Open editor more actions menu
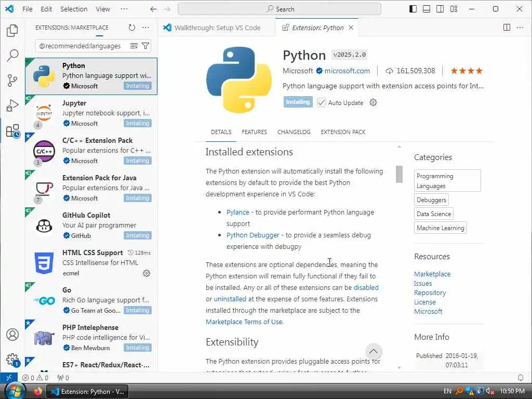This screenshot has height=399, width=532. [520, 28]
